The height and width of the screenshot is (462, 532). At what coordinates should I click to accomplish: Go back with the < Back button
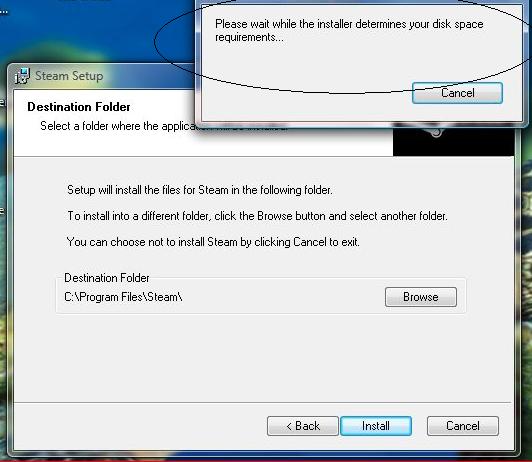(x=303, y=426)
